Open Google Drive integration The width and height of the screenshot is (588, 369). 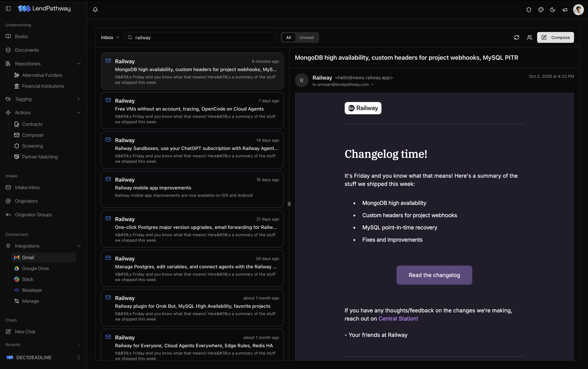35,269
